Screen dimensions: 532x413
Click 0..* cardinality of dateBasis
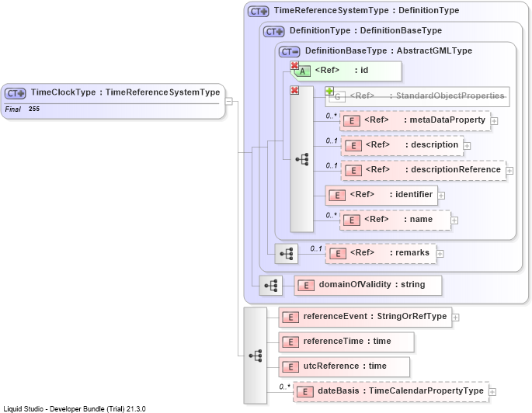pos(285,387)
